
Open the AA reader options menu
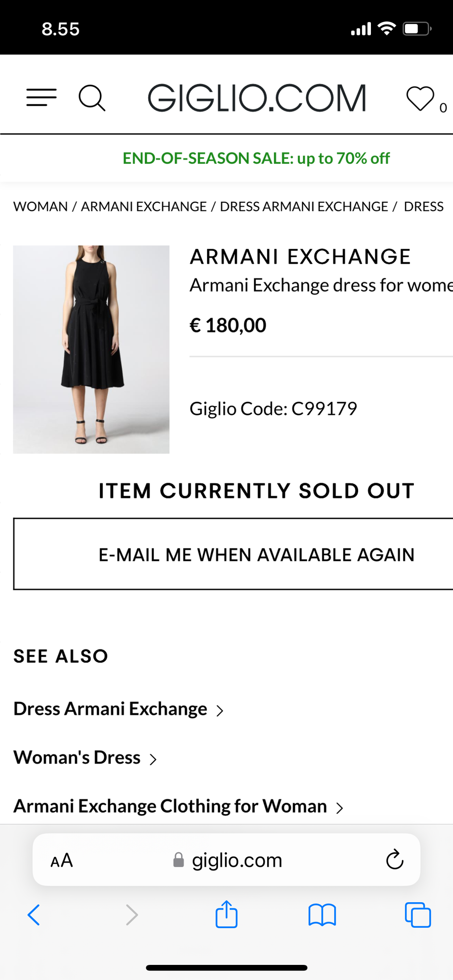click(x=62, y=860)
